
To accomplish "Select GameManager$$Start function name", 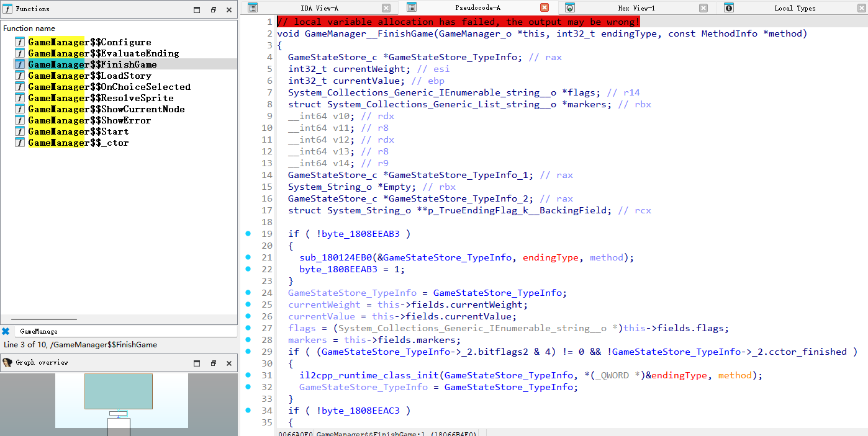I will (78, 131).
